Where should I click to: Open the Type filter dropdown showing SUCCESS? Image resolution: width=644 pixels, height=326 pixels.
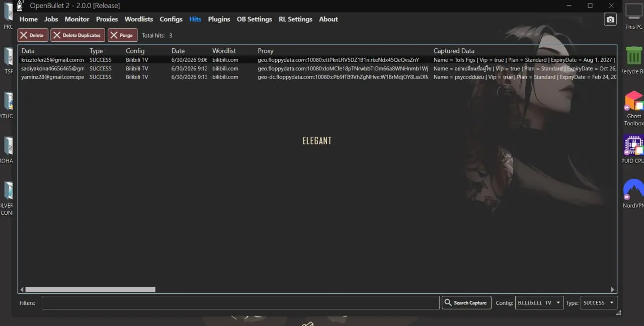point(599,303)
